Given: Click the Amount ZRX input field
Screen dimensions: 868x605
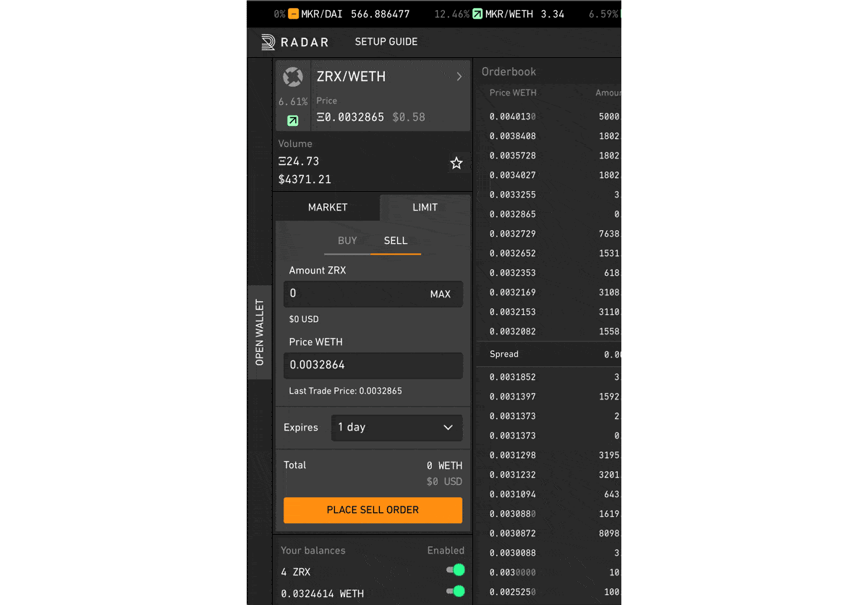Looking at the screenshot, I should [373, 294].
